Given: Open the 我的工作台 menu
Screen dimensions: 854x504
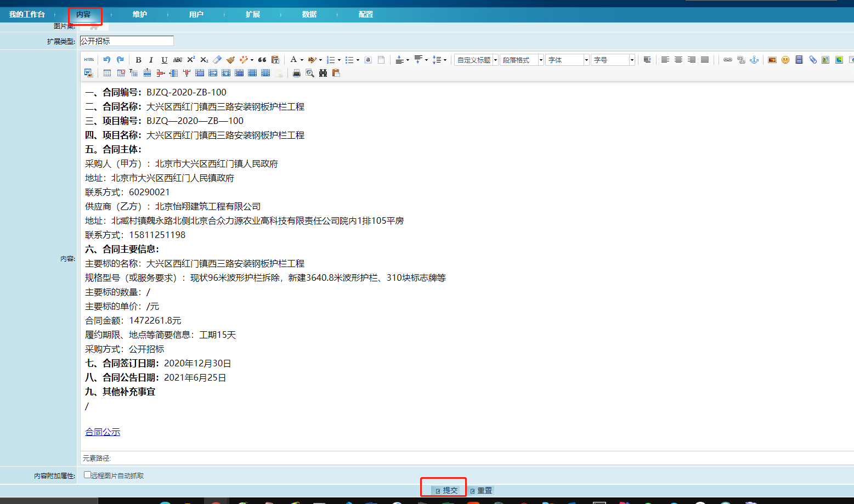Looking at the screenshot, I should pyautogui.click(x=27, y=14).
